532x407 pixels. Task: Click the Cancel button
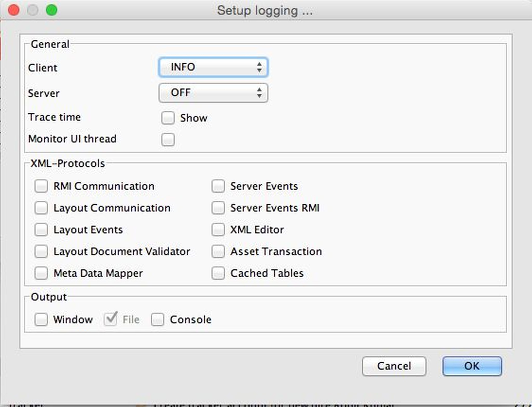(394, 366)
